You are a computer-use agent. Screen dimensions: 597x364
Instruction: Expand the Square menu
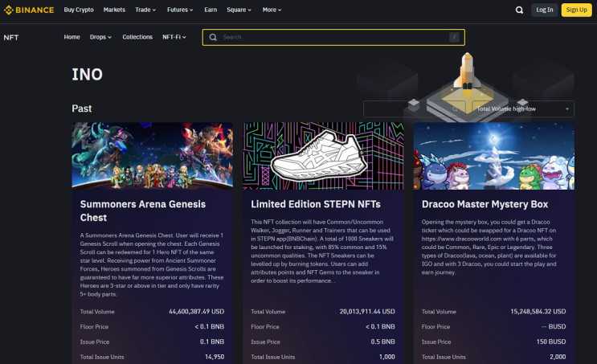click(239, 10)
